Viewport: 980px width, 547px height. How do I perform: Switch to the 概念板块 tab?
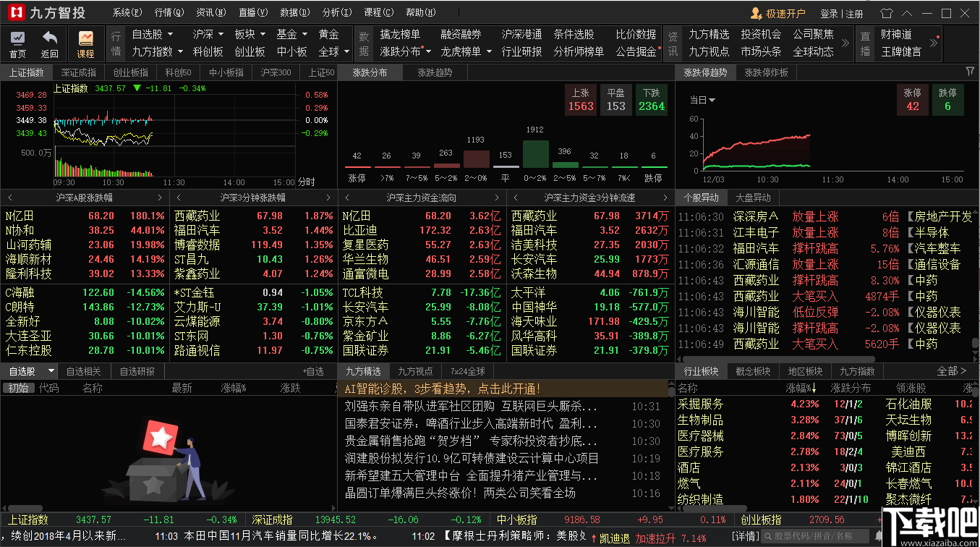click(x=753, y=371)
